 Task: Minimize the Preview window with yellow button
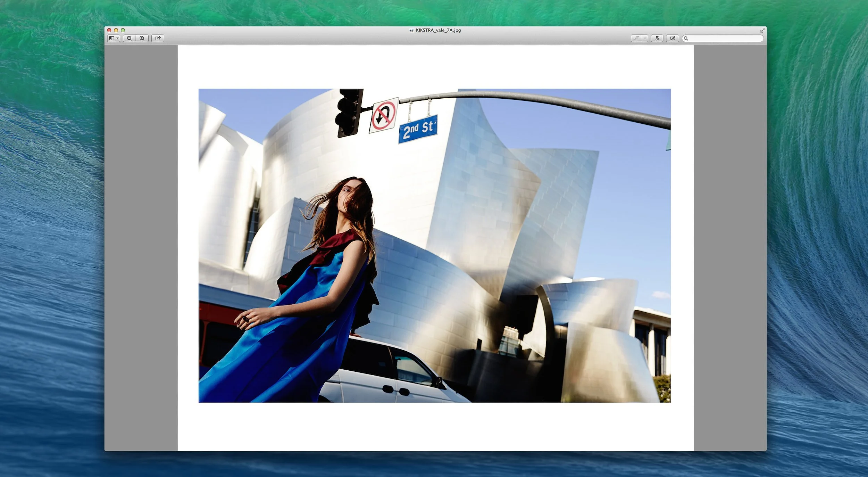[x=116, y=30]
